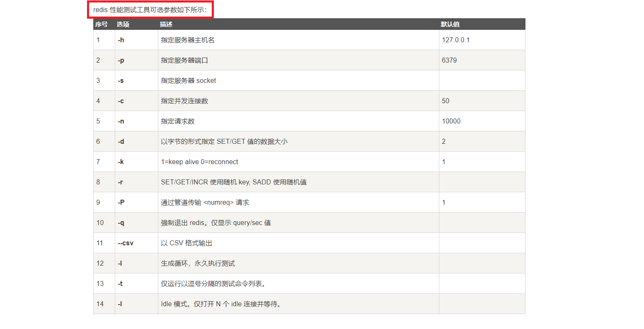This screenshot has width=644, height=329.
Task: Click the 1=keep alive 0=reconnect description
Action: pos(199,162)
